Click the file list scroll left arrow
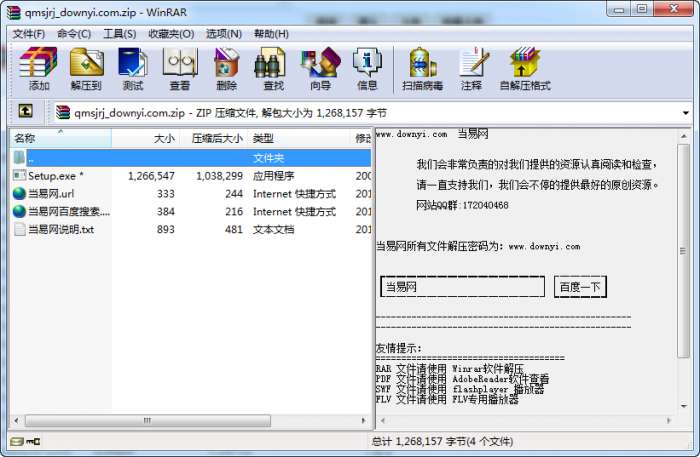Image resolution: width=700 pixels, height=457 pixels. [17, 420]
